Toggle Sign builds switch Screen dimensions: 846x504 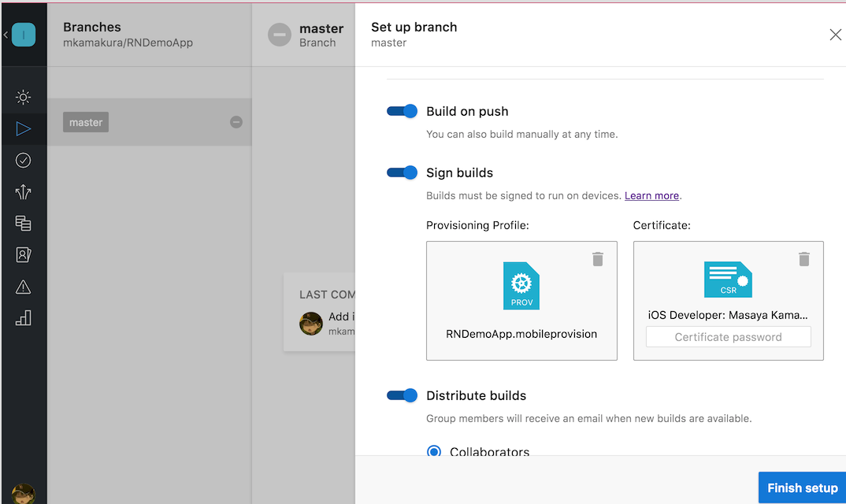pos(402,172)
